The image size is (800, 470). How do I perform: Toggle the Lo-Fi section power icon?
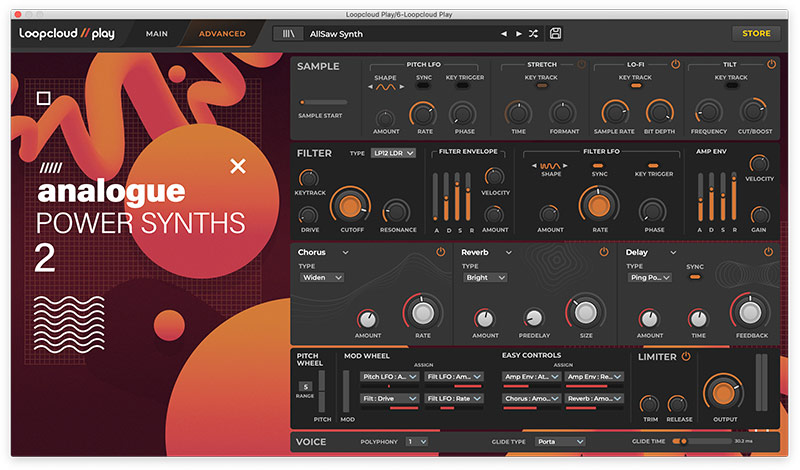tap(676, 64)
